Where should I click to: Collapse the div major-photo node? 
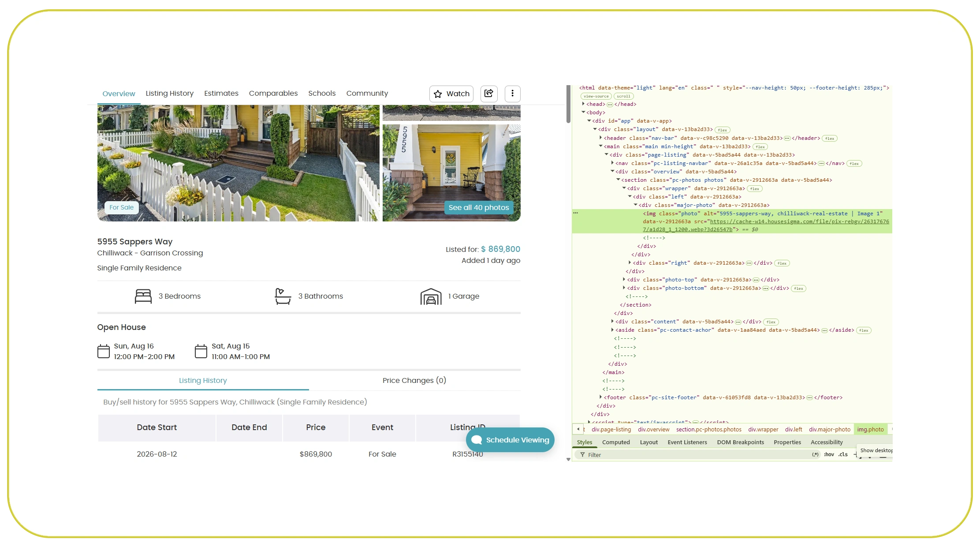(635, 205)
